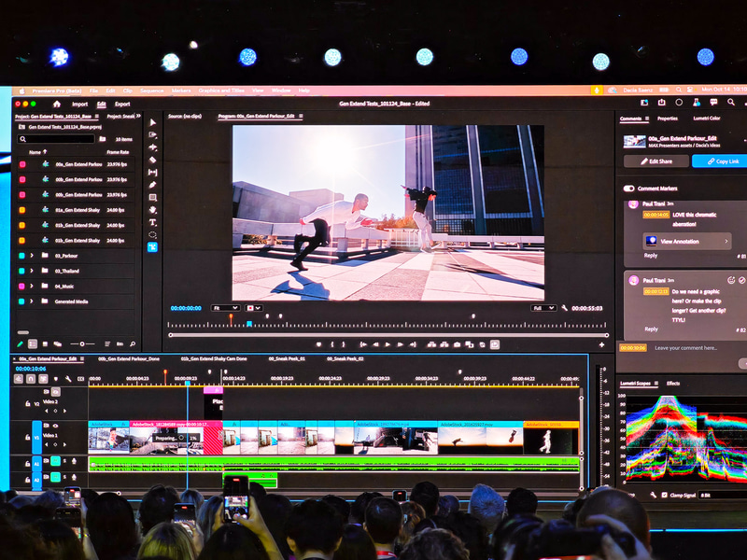Reply to the chromatic aberration comment
This screenshot has height=560, width=747.
pos(651,255)
